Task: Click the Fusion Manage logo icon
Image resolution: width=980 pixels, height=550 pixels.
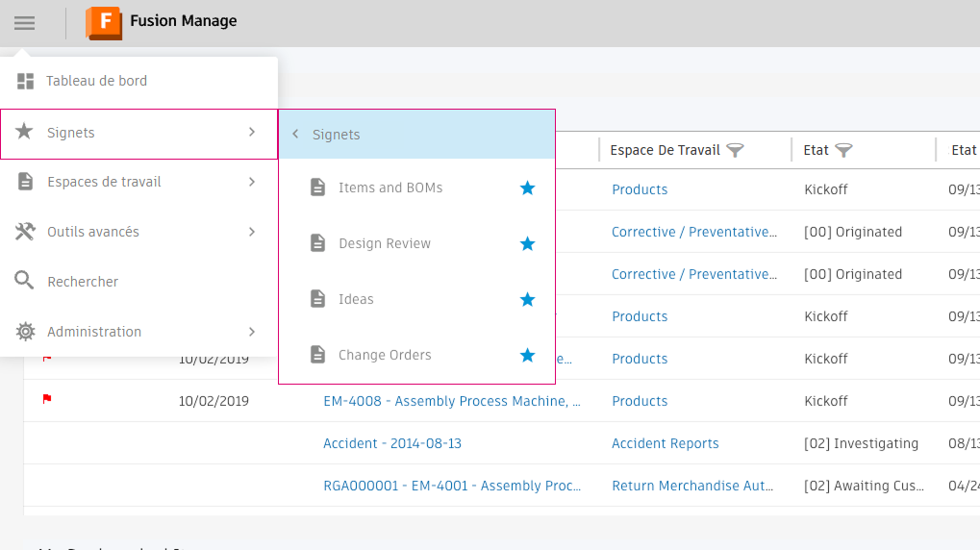Action: pos(104,22)
